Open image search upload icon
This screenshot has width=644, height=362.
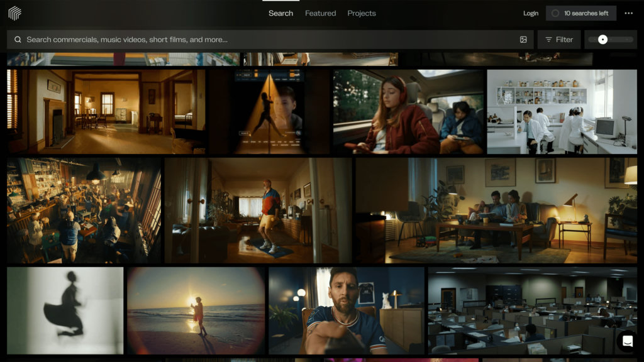point(523,40)
